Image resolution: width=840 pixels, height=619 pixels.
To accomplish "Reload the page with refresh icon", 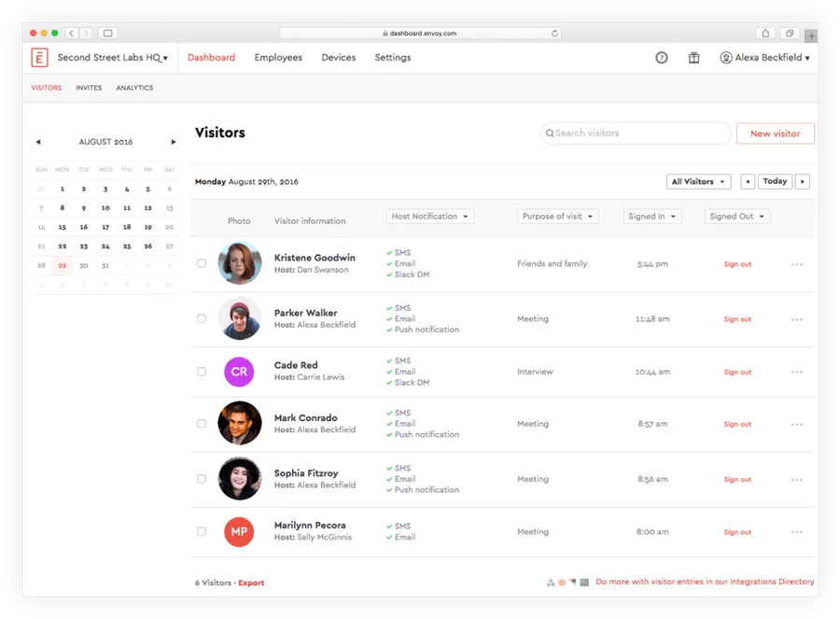I will coord(554,34).
